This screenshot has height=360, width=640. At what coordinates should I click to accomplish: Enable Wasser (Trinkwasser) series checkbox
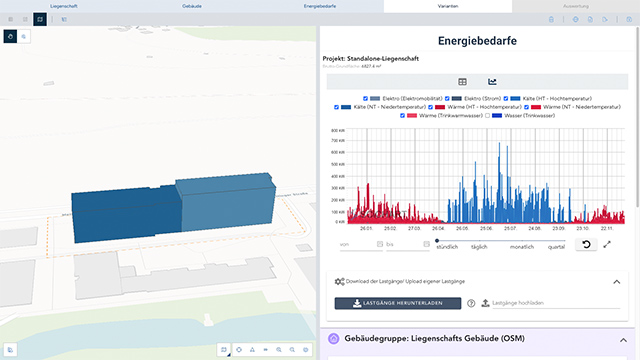[x=487, y=116]
